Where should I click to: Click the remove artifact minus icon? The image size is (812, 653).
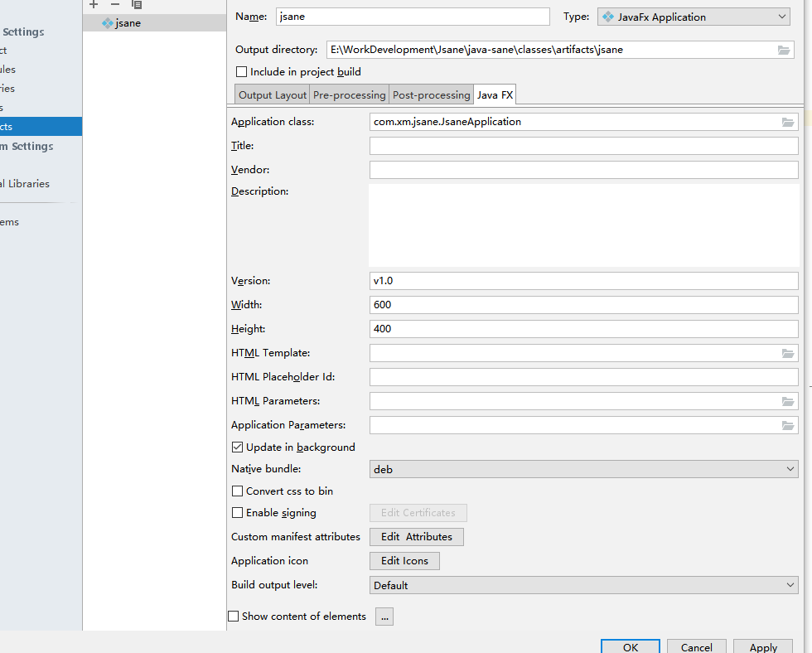click(115, 5)
